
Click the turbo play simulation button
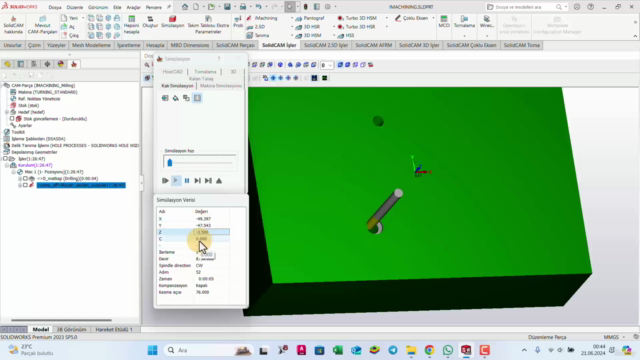click(165, 180)
